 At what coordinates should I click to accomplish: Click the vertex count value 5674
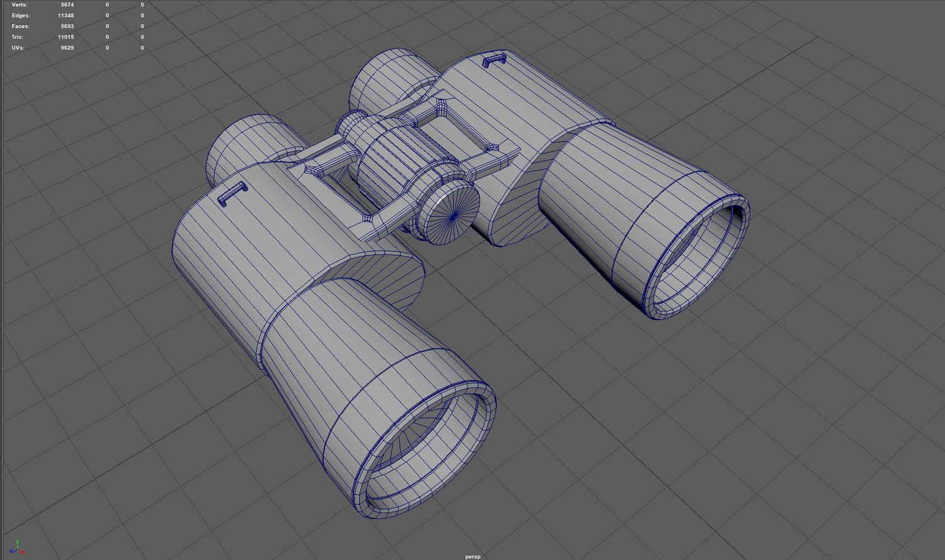click(x=67, y=5)
